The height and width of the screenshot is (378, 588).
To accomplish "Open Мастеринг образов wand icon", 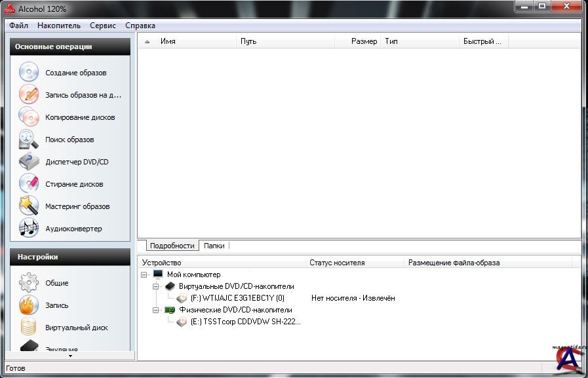I will (x=29, y=206).
